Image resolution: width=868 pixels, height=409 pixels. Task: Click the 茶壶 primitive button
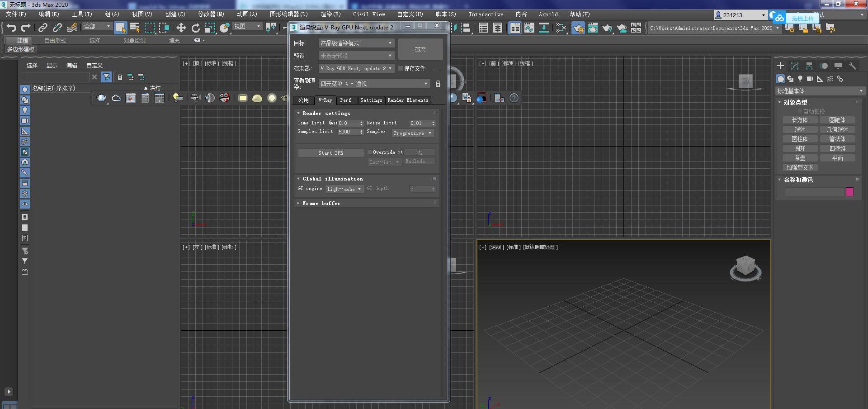[x=800, y=158]
